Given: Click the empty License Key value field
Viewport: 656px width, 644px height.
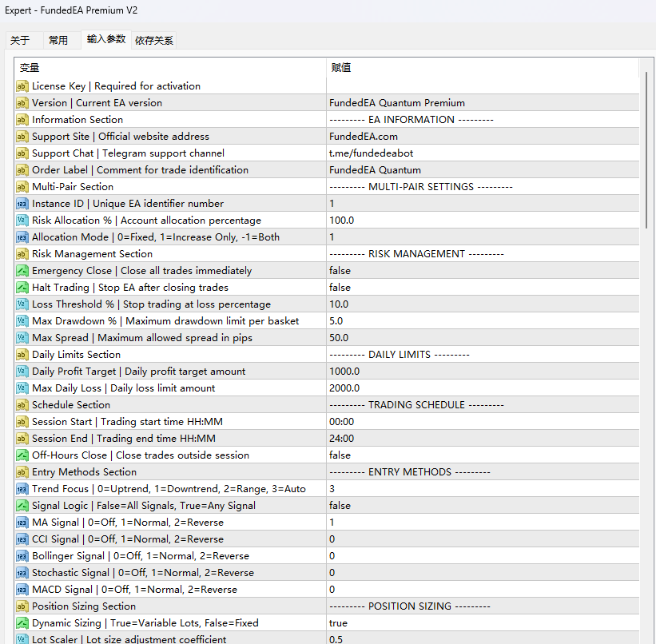Looking at the screenshot, I should 483,86.
